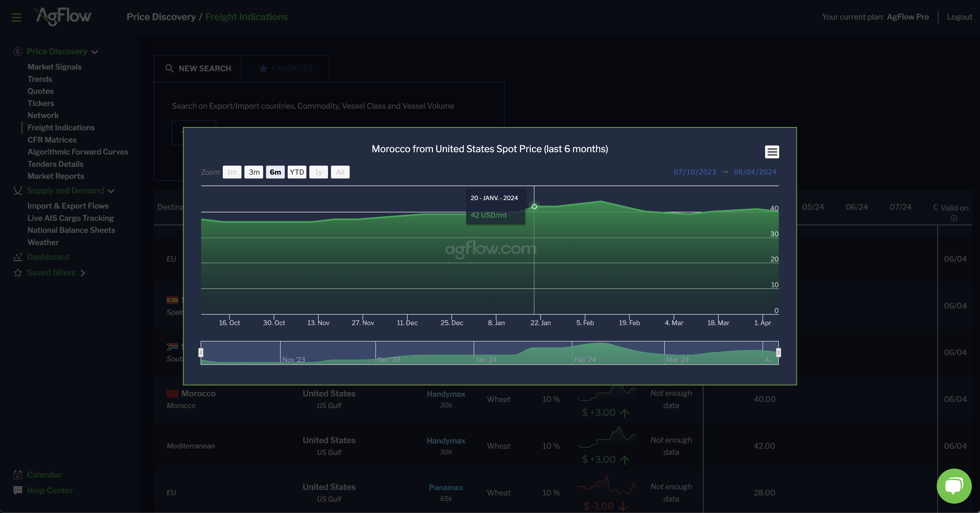The image size is (980, 513).
Task: Click the AgFlow logo
Action: (63, 16)
